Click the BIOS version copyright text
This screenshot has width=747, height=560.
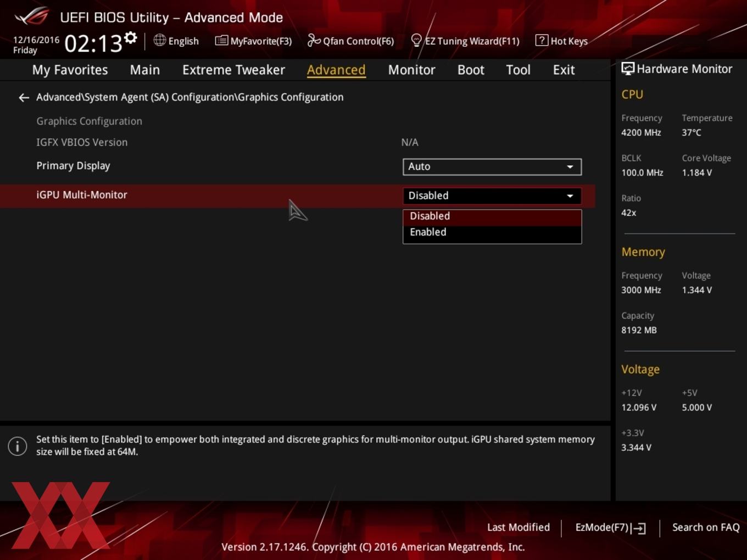tap(373, 547)
